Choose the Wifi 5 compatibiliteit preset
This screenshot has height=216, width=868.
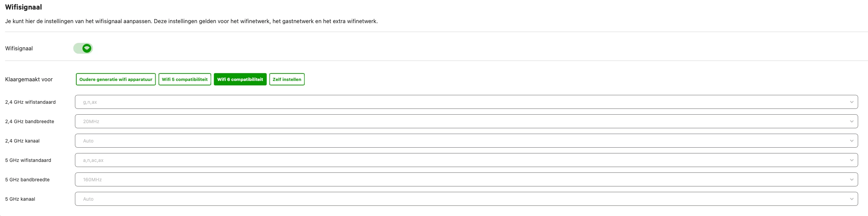coord(185,79)
